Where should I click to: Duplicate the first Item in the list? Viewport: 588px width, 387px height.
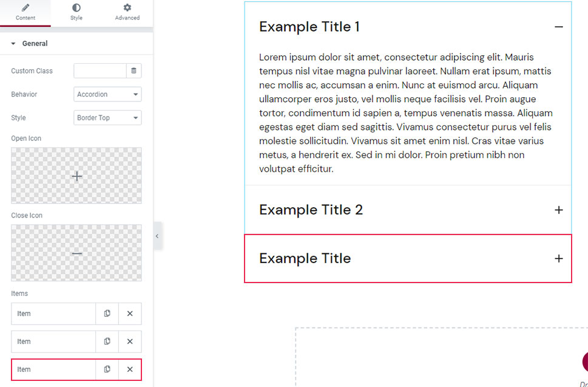tap(107, 313)
